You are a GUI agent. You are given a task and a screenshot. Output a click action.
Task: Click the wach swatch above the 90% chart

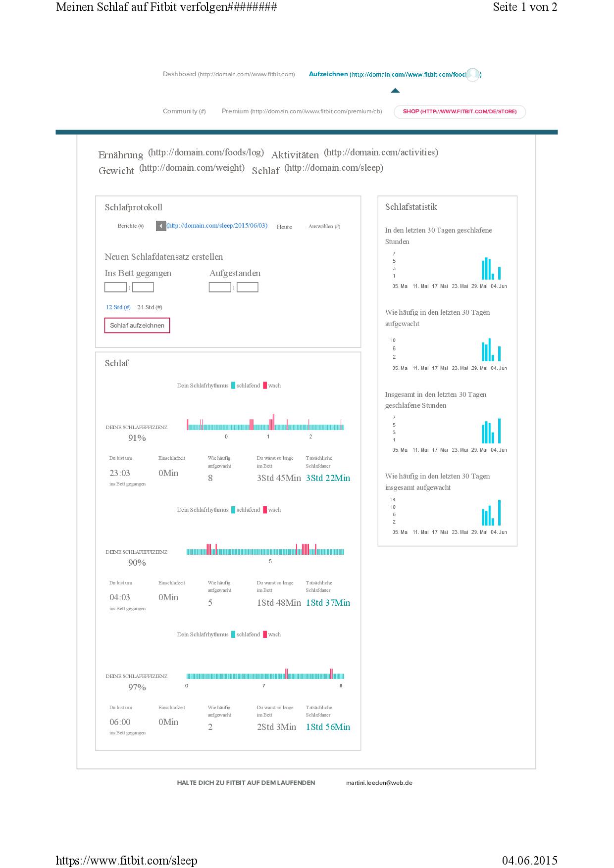coord(265,510)
